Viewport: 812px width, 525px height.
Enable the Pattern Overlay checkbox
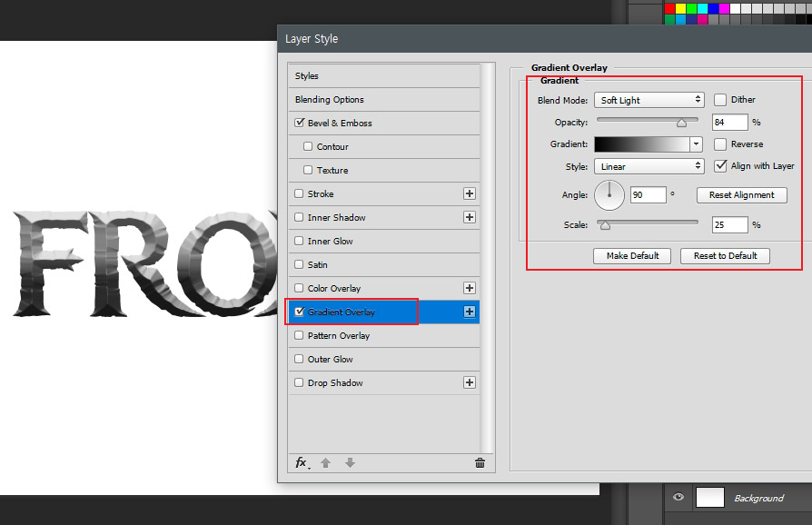pyautogui.click(x=299, y=335)
